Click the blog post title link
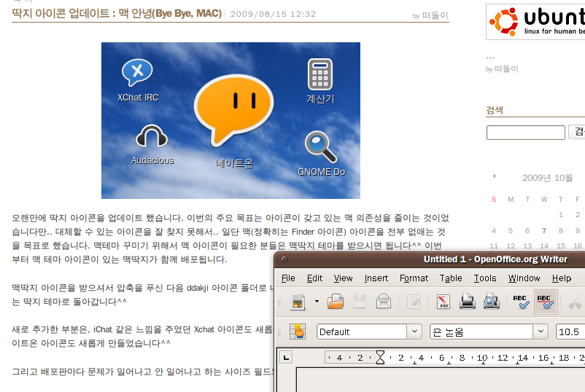This screenshot has width=585, height=392. pyautogui.click(x=117, y=14)
